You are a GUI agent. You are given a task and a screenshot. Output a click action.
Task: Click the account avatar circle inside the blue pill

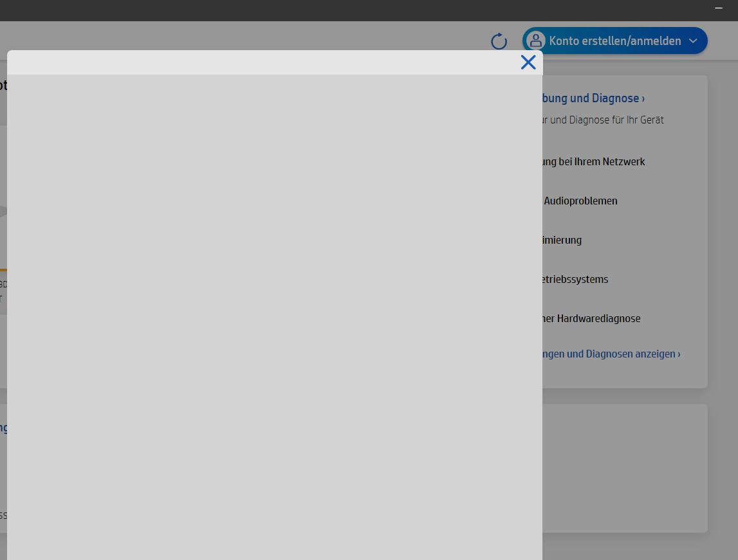[535, 41]
